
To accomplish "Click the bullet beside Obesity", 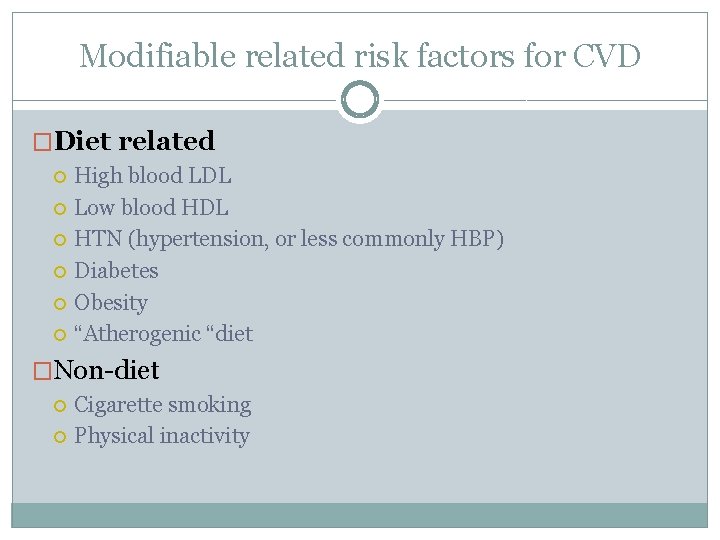I will pyautogui.click(x=60, y=303).
